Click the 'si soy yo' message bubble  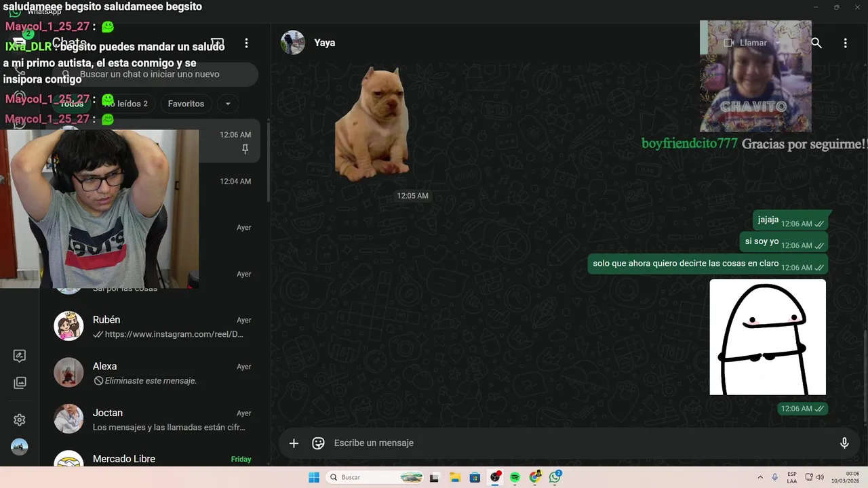pos(784,242)
